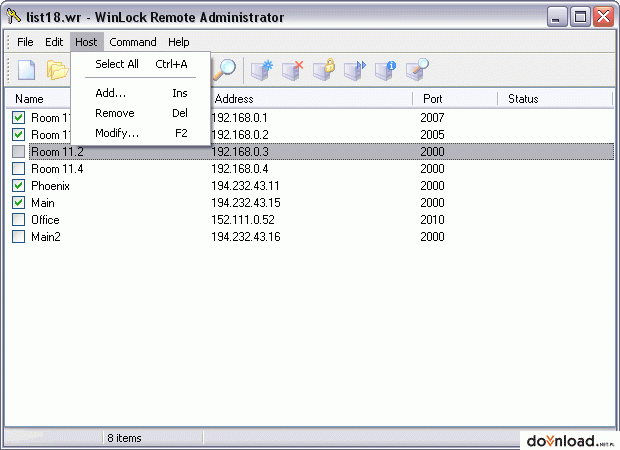Click the computer icon with blue arrows
Screen dimensions: 620x450
click(x=355, y=70)
